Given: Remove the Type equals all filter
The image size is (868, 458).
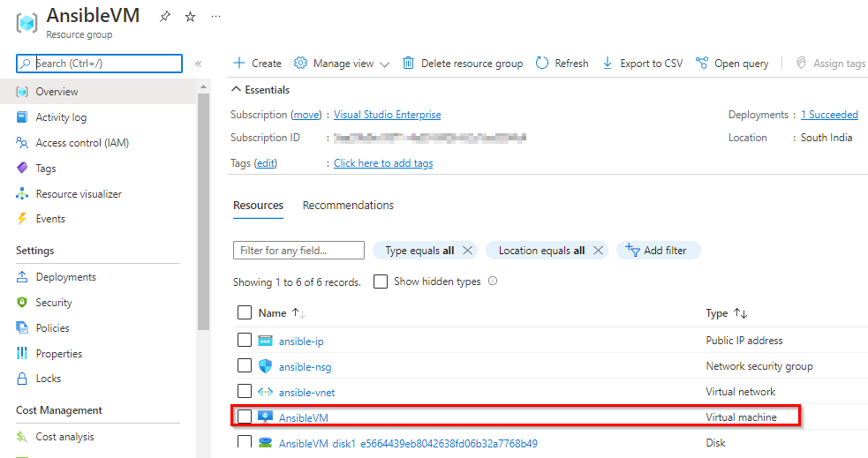Looking at the screenshot, I should click(467, 251).
